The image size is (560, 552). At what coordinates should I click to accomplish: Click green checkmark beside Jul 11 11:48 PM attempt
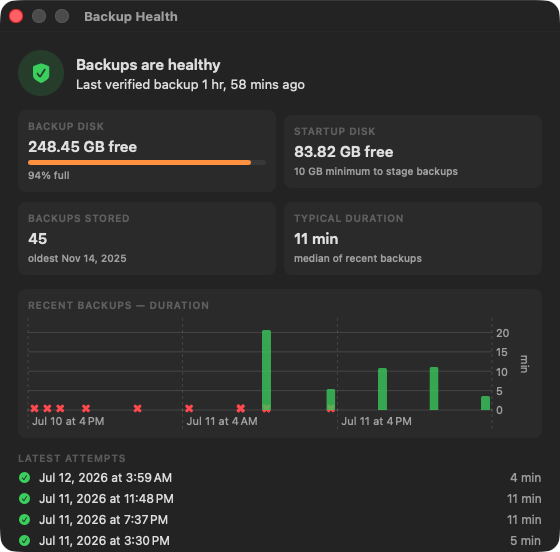(25, 498)
